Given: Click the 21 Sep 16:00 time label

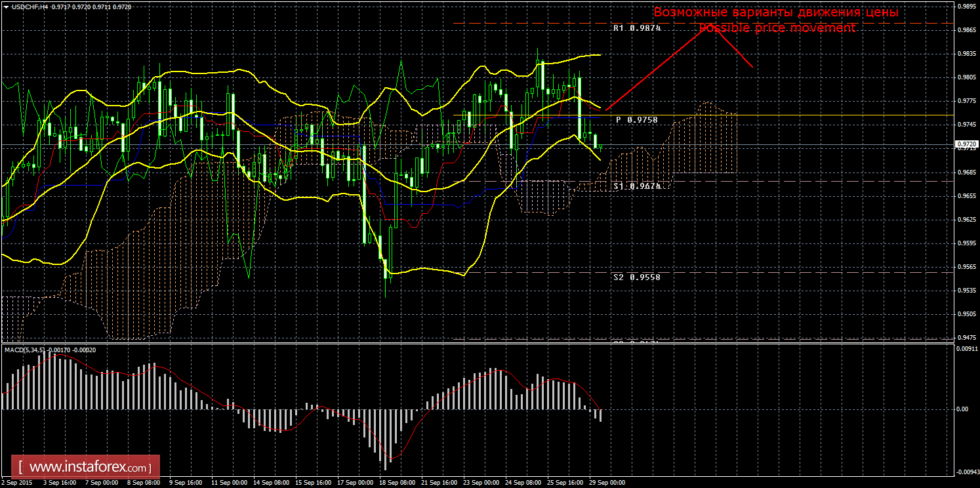Looking at the screenshot, I should 439,483.
